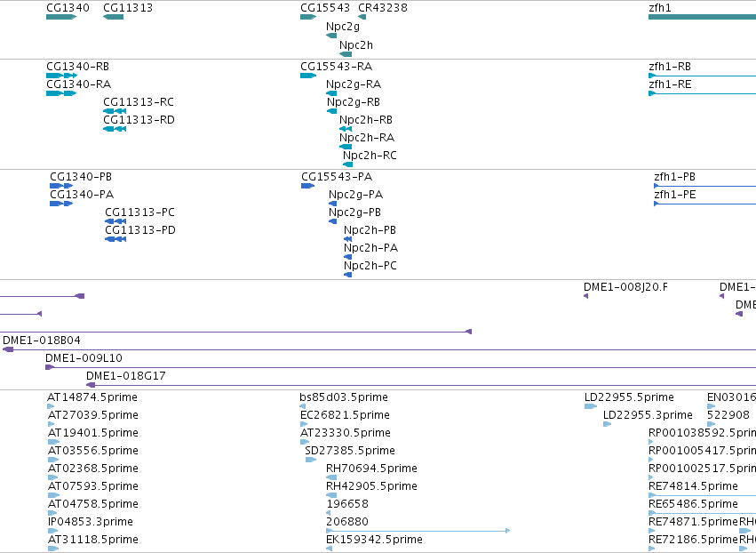
Task: Click the CG11313 gene glyph label
Action: coord(128,8)
